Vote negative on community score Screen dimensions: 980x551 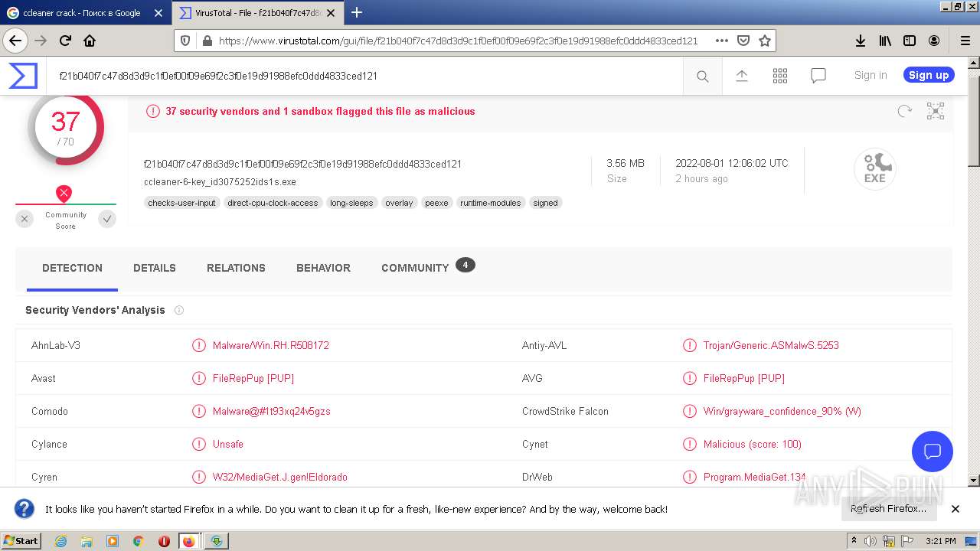(x=24, y=220)
